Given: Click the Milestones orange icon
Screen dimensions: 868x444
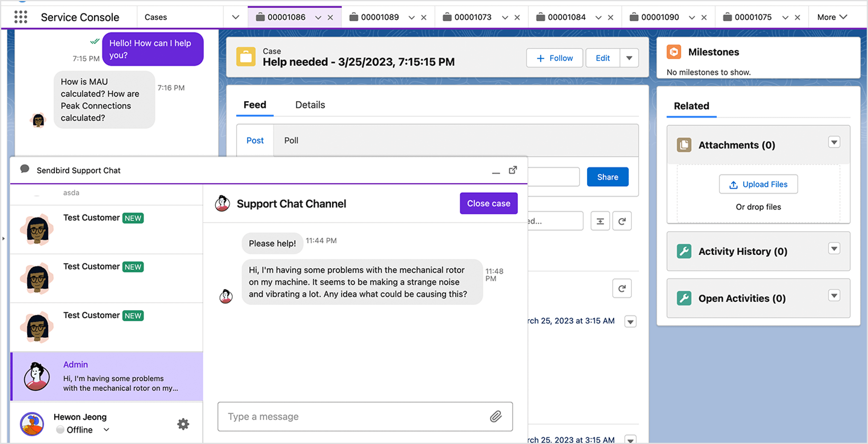Looking at the screenshot, I should click(x=674, y=52).
